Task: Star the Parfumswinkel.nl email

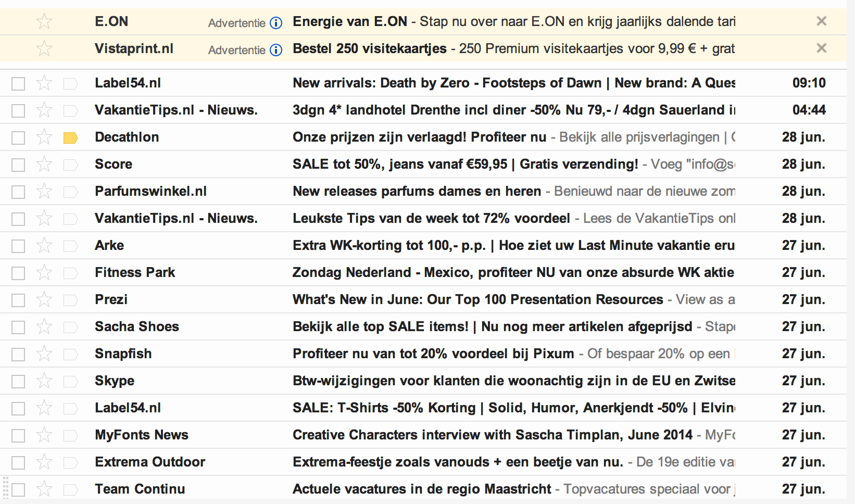Action: (44, 191)
